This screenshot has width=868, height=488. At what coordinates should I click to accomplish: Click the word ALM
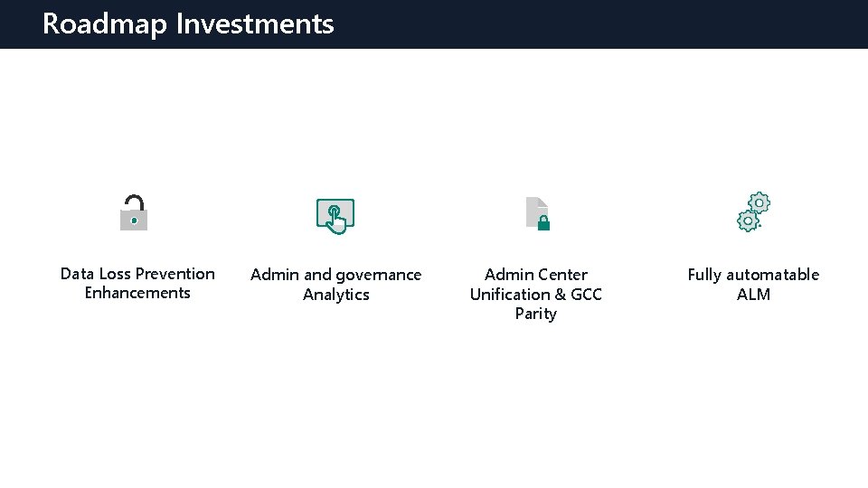pos(753,294)
